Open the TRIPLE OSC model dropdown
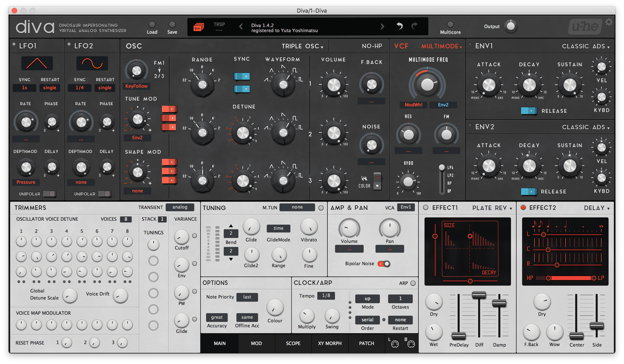 (x=302, y=46)
